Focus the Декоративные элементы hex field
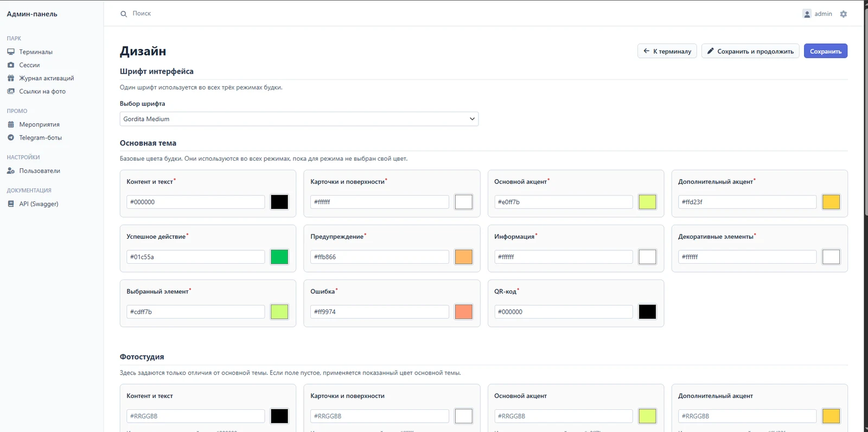The width and height of the screenshot is (868, 432). [x=747, y=257]
